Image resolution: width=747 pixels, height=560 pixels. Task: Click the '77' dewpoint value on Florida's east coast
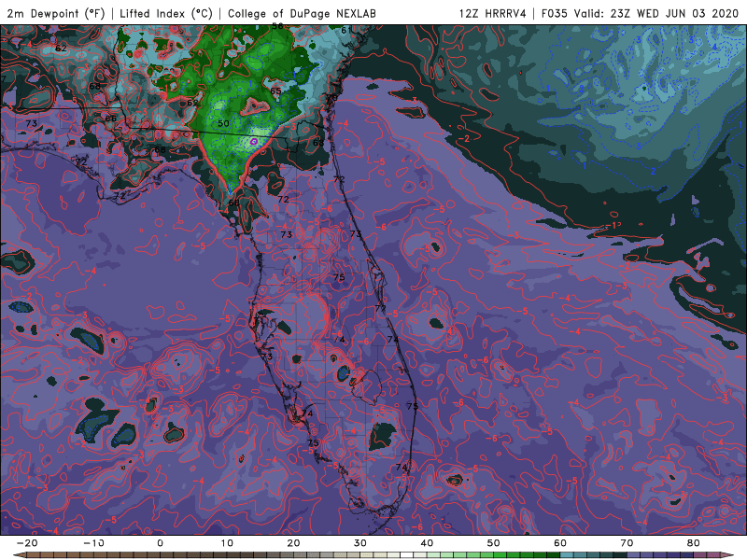tap(380, 309)
